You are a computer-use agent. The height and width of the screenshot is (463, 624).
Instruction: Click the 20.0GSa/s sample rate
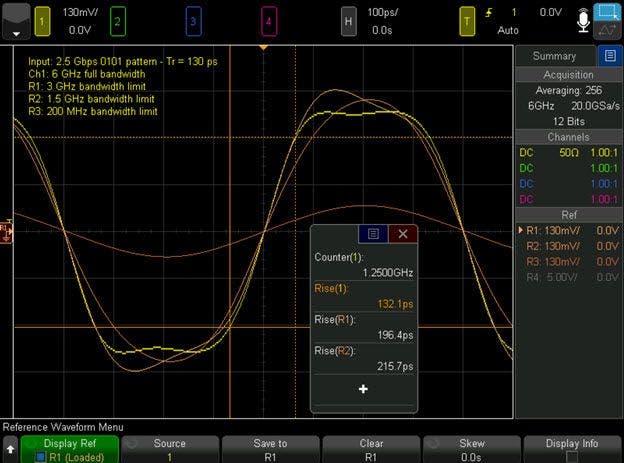pos(595,106)
